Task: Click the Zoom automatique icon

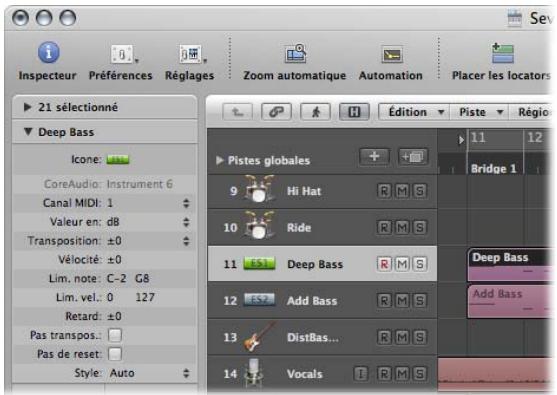Action: click(296, 54)
